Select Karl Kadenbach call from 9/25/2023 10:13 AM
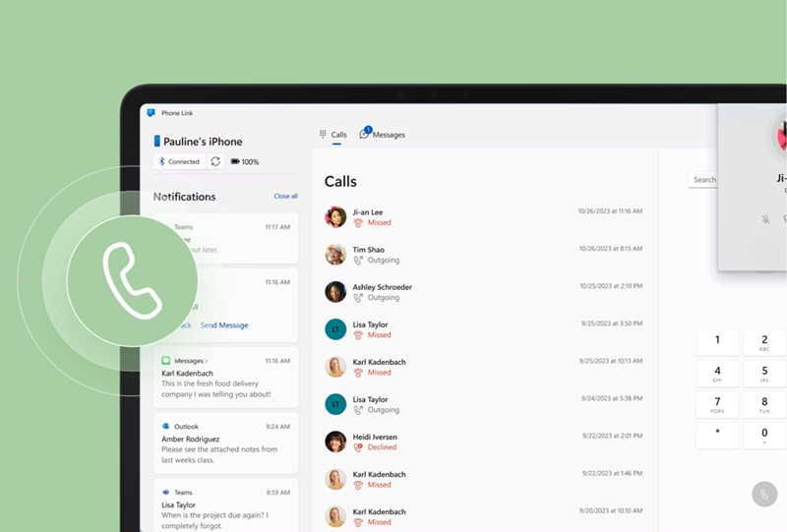The height and width of the screenshot is (532, 787). coord(484,367)
